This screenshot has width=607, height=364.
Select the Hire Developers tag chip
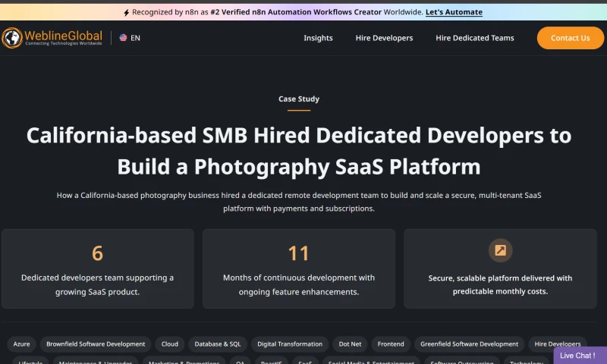pos(558,344)
